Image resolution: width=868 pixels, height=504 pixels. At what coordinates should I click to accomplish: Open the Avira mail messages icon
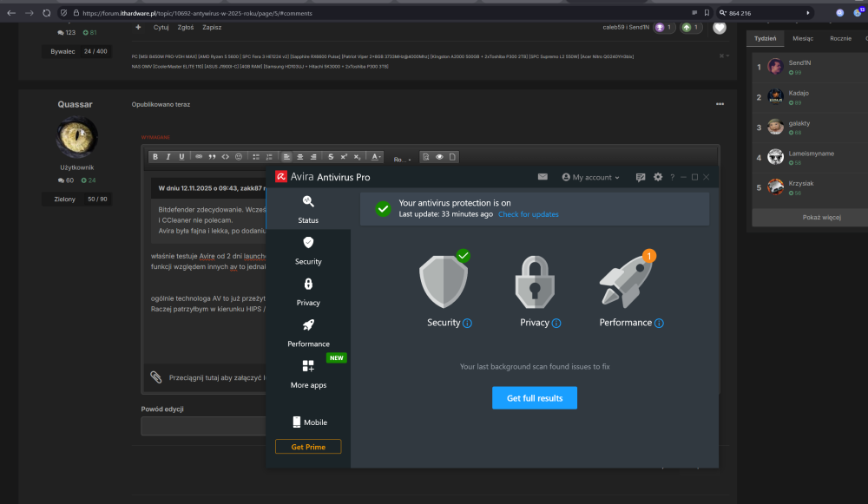click(542, 177)
